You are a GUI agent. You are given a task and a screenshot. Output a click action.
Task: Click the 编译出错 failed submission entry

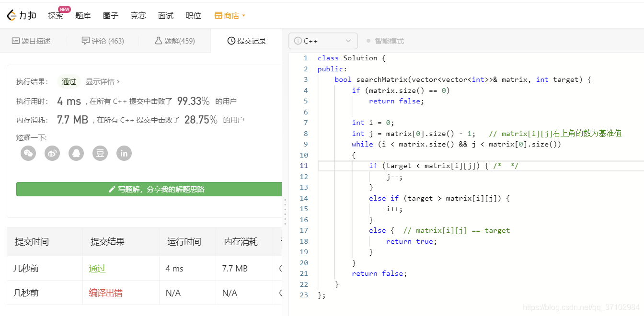(105, 292)
